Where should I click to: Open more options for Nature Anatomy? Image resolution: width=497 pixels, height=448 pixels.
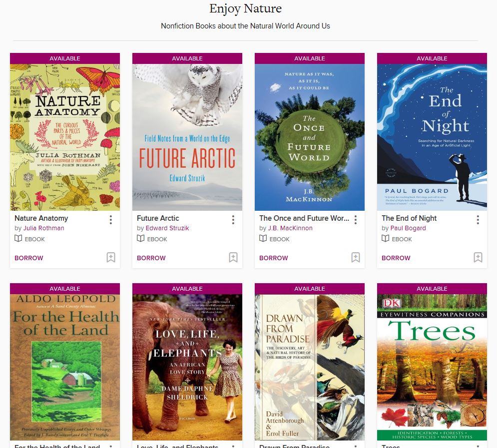point(110,220)
